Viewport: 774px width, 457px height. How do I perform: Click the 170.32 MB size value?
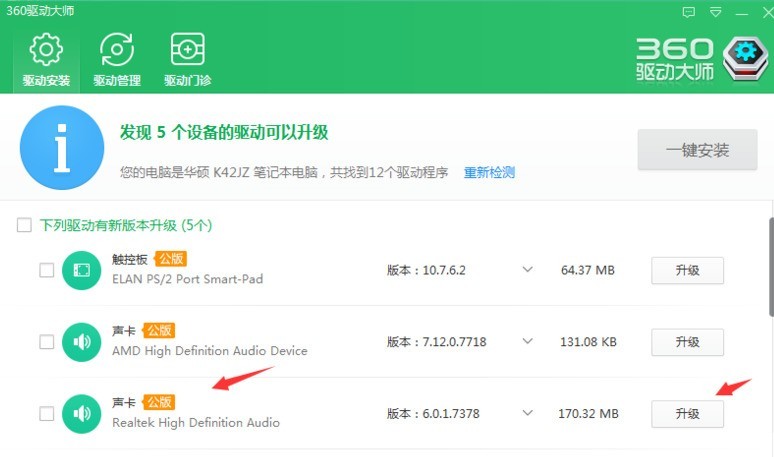coord(588,414)
